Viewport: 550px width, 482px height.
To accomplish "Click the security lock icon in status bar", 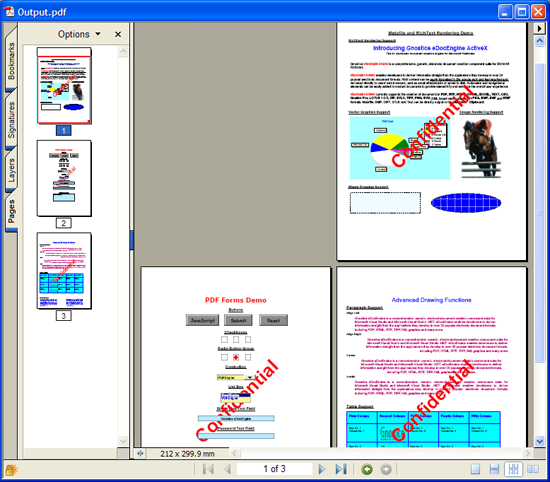I will pos(11,470).
